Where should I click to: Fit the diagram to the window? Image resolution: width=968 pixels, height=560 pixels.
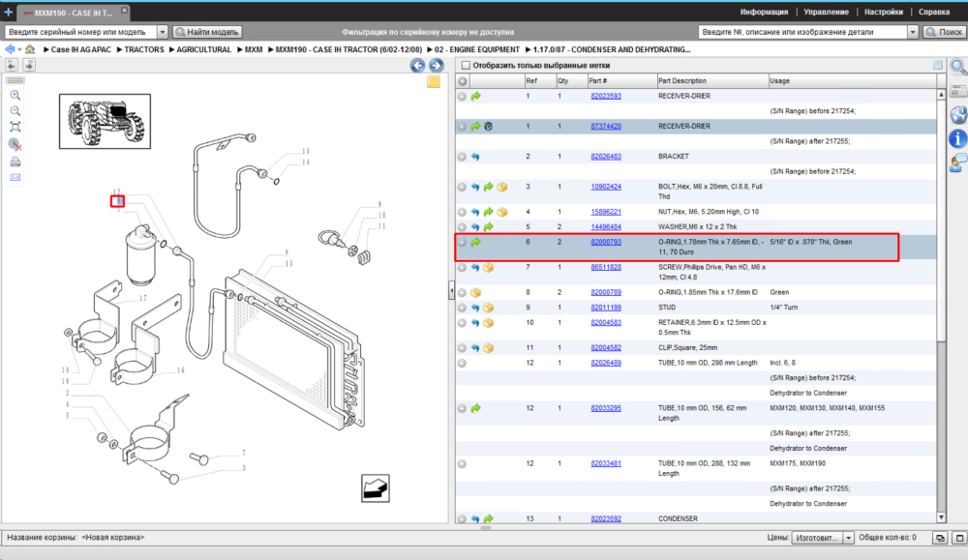click(x=15, y=127)
